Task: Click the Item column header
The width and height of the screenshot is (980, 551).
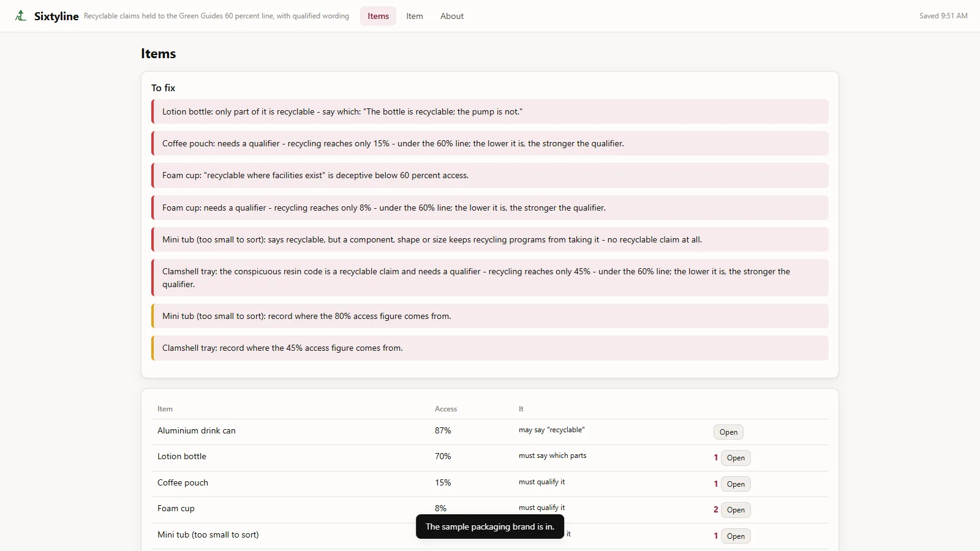Action: point(165,409)
